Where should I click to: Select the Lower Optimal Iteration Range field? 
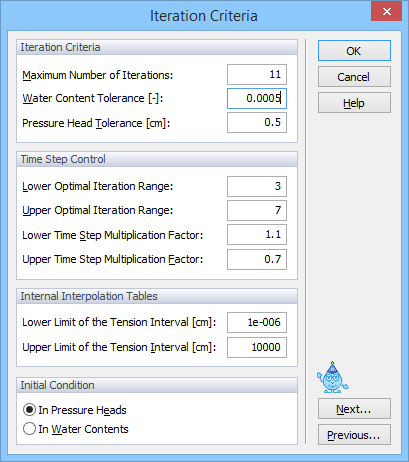pos(257,186)
